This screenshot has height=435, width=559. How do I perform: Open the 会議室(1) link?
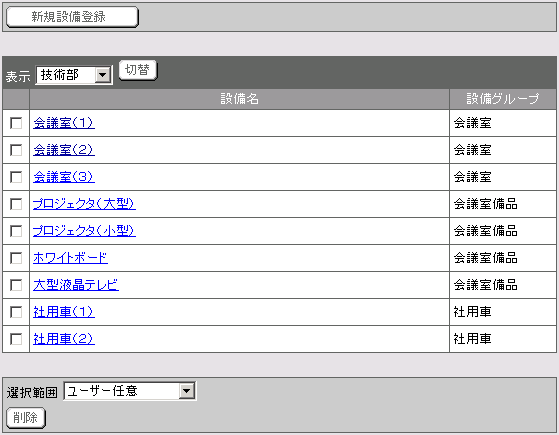click(64, 123)
